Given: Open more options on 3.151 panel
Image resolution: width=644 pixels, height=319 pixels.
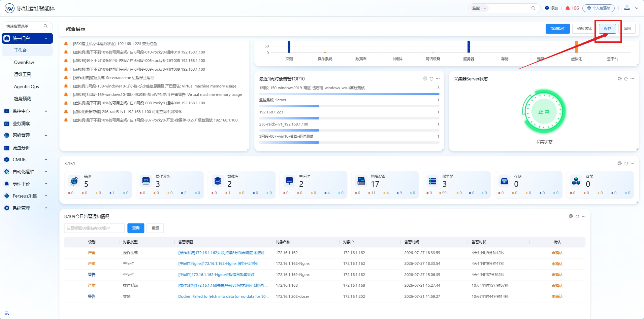Looking at the screenshot, I should [632, 163].
